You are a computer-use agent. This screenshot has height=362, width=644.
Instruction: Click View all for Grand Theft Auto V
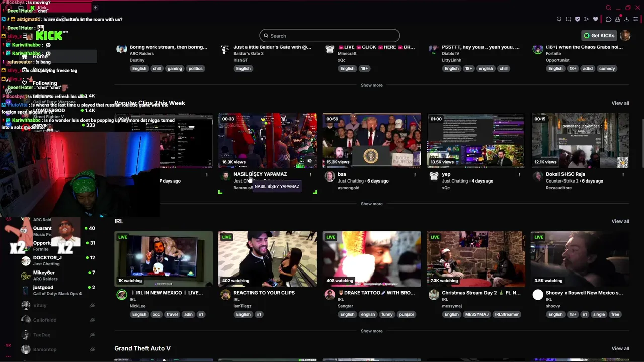[620, 348]
